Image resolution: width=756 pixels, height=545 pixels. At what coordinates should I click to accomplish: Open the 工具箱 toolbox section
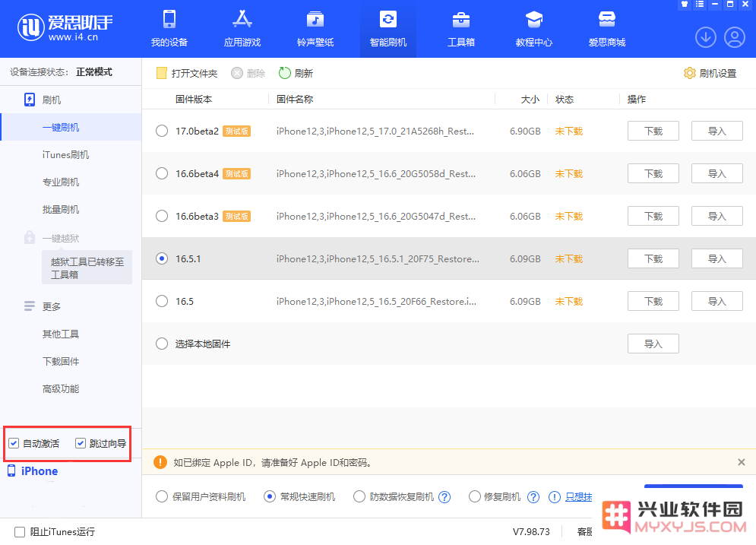461,29
